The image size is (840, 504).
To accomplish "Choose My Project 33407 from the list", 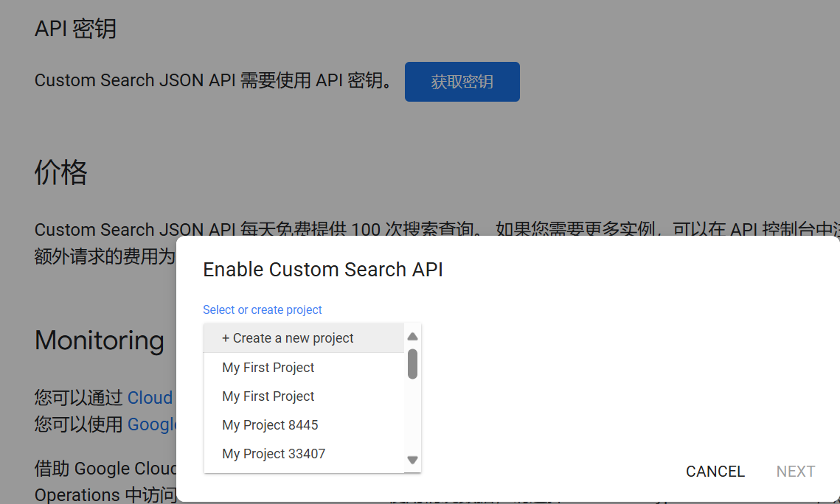I will [273, 454].
